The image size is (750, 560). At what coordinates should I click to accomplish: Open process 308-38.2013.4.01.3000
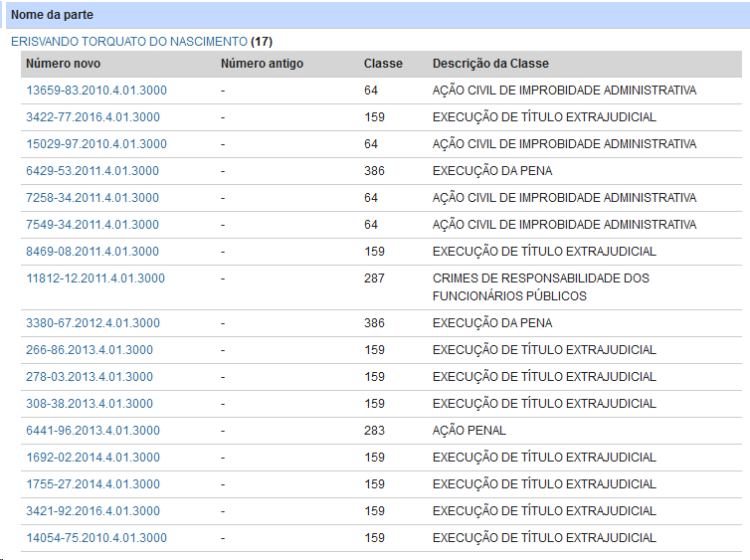point(90,404)
